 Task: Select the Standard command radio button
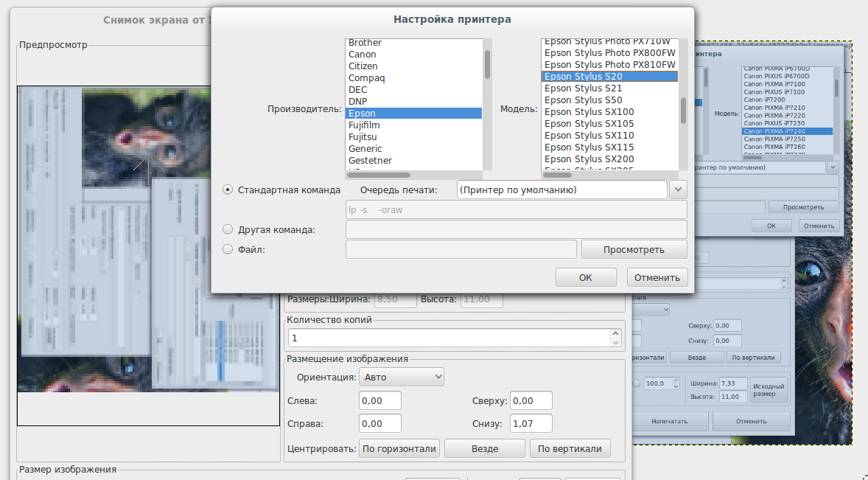point(228,190)
